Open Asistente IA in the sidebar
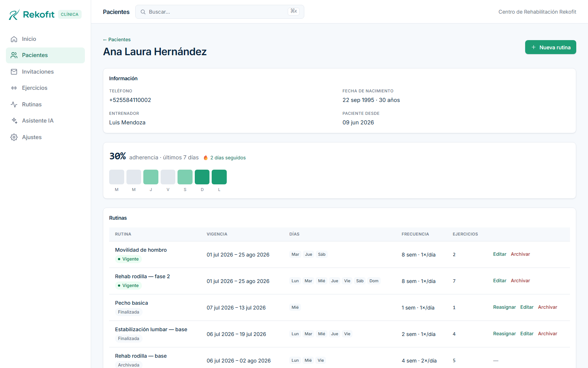Screen dimensions: 588x368 (x=45, y=121)
